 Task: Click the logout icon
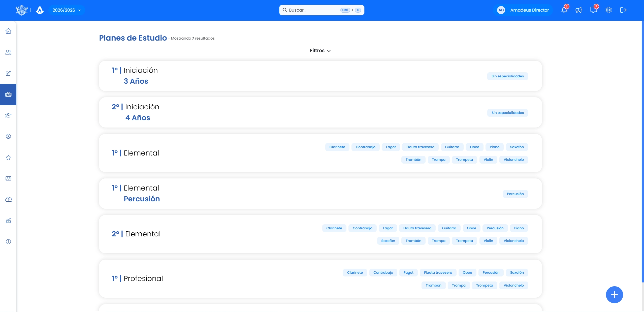(623, 10)
